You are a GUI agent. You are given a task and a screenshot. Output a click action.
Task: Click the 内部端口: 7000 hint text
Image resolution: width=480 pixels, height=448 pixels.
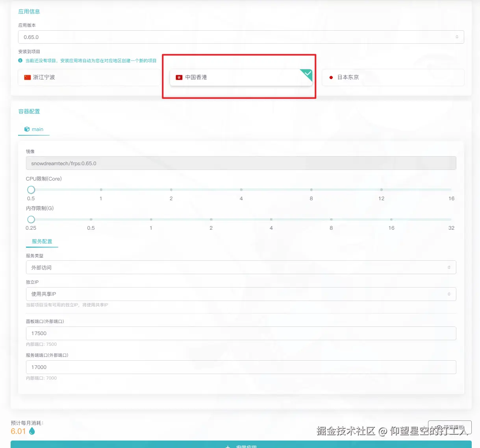pos(41,378)
